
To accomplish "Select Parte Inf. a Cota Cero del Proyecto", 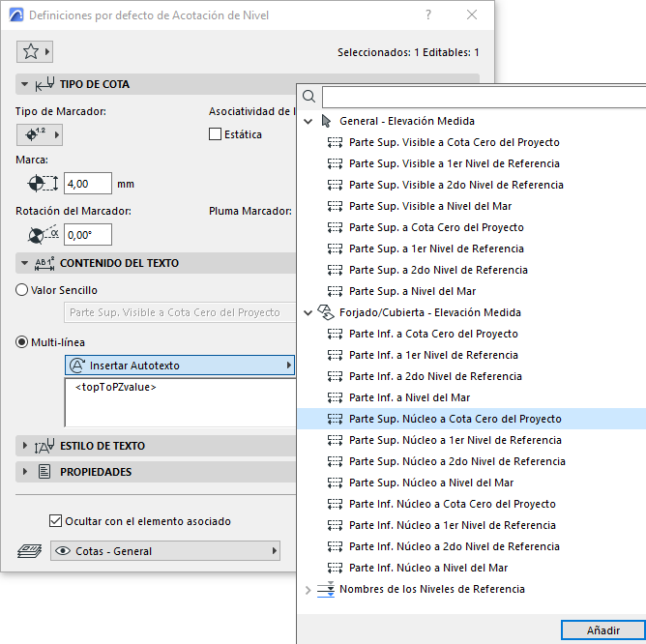I will [433, 334].
